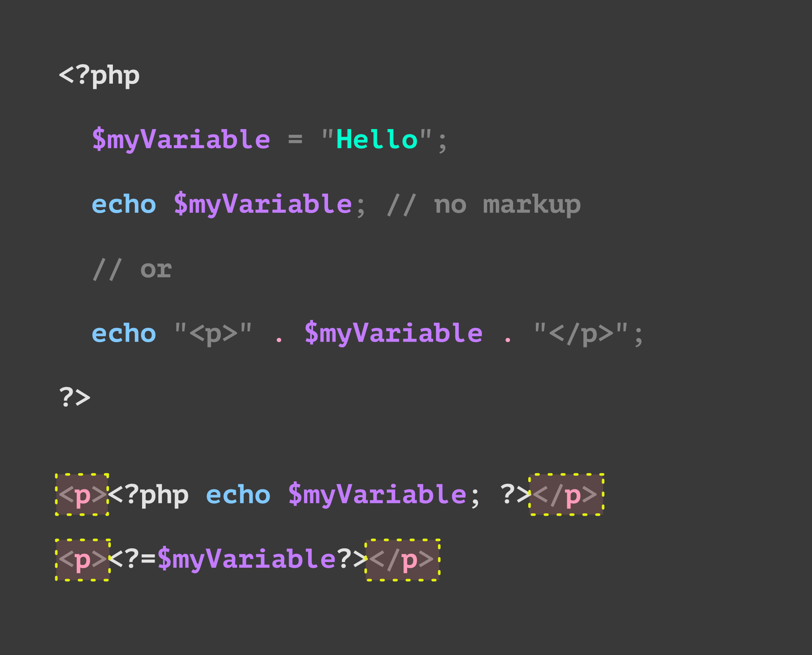Click the '// or' comment line
812x655 pixels.
pyautogui.click(x=132, y=269)
